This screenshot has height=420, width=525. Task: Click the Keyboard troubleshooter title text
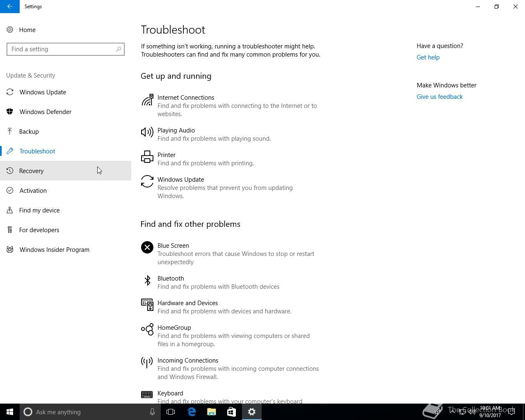click(x=170, y=393)
